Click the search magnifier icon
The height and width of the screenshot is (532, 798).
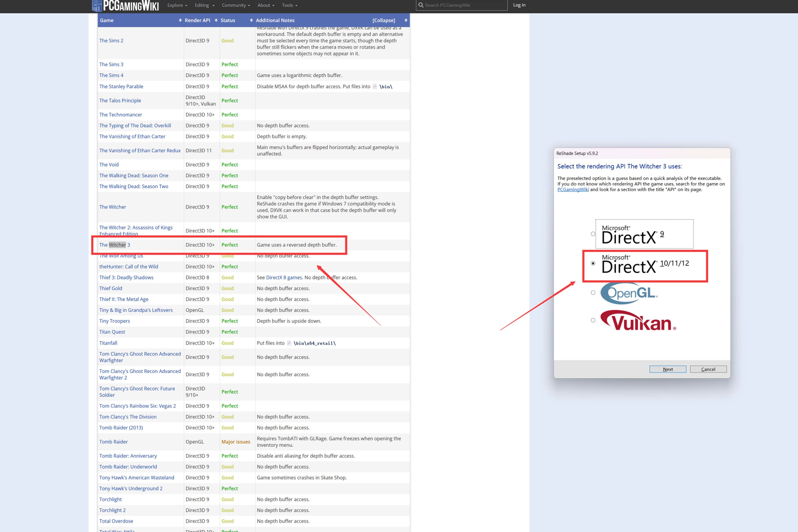(421, 5)
